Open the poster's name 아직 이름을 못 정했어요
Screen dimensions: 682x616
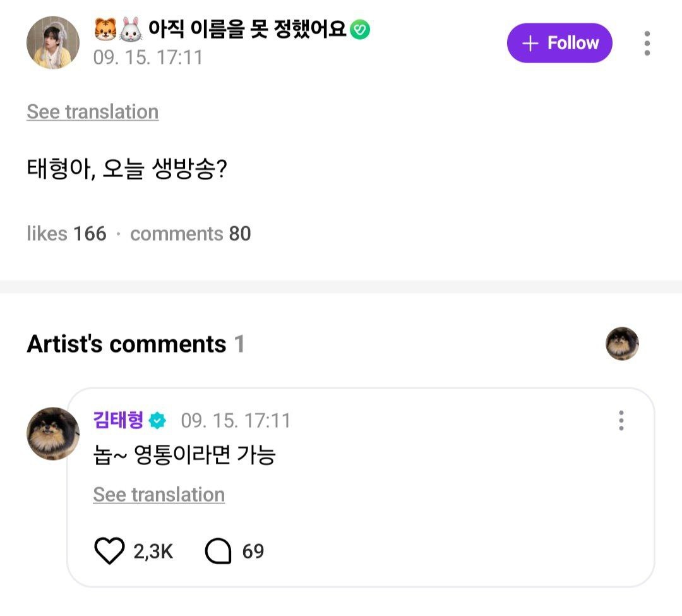(248, 28)
